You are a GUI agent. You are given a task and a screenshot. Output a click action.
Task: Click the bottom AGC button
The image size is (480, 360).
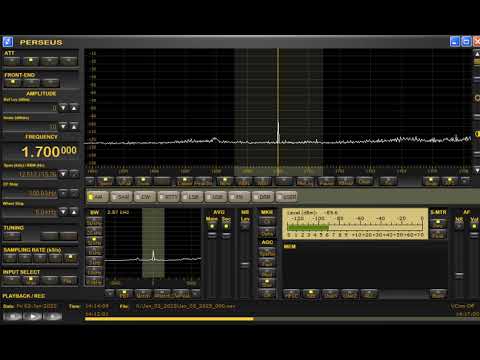click(267, 294)
